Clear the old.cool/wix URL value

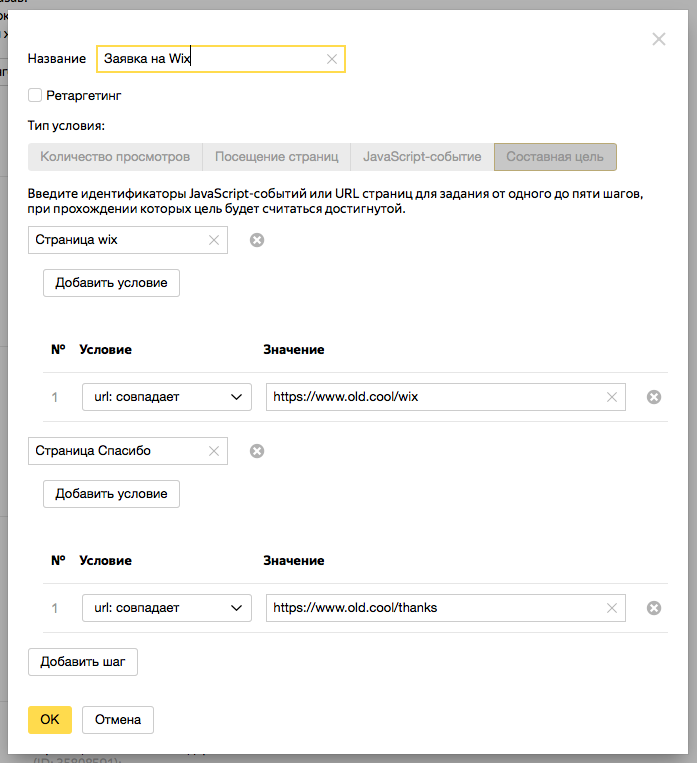click(x=611, y=397)
